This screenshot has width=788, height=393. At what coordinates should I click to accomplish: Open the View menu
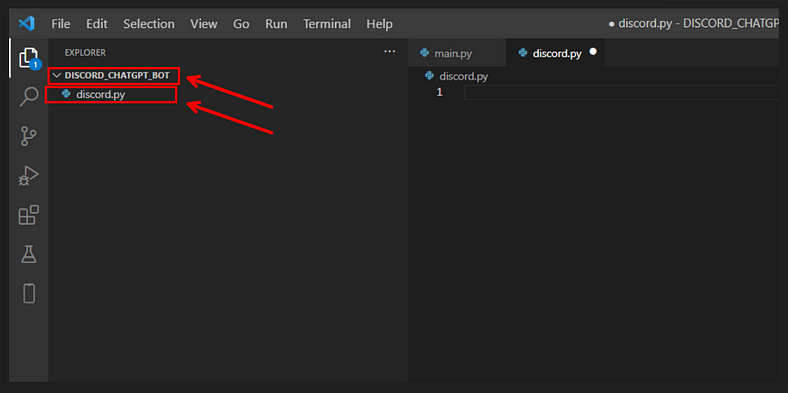(x=204, y=24)
